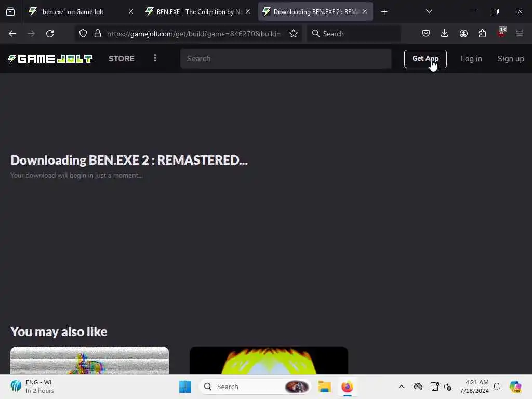The width and height of the screenshot is (532, 399).
Task: Switch to the "ben.exe" on Game Jolt tab
Action: [72, 12]
